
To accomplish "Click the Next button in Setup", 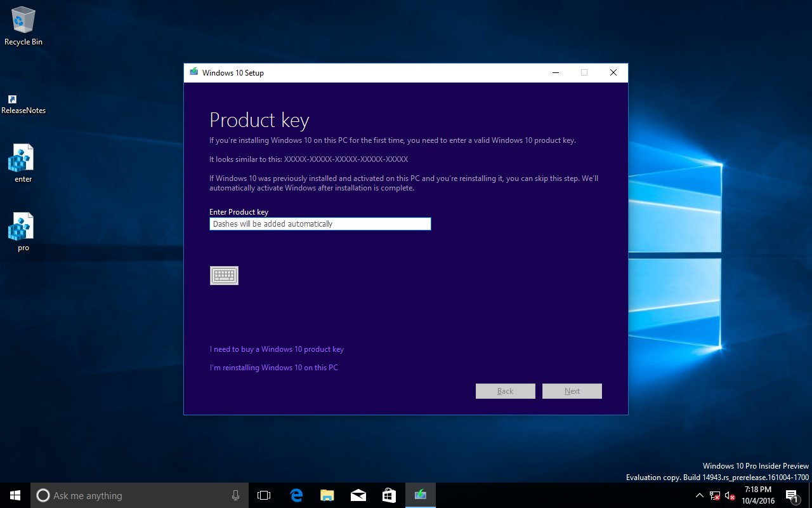I will pyautogui.click(x=572, y=391).
